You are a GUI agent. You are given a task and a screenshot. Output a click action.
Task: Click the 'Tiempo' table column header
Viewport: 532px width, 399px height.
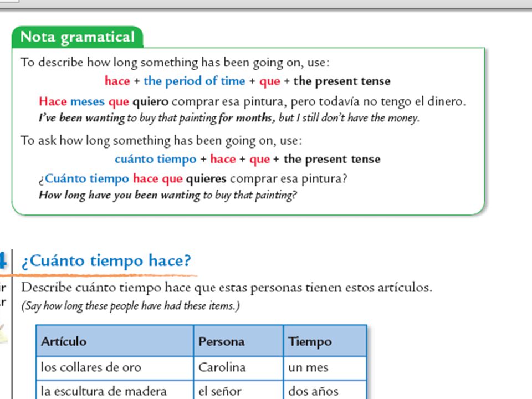(325, 341)
